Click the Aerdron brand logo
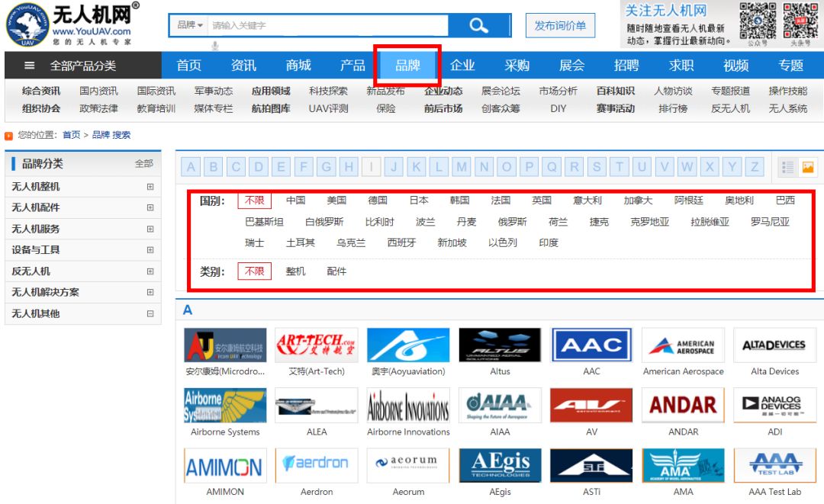824x504 pixels. (x=317, y=466)
